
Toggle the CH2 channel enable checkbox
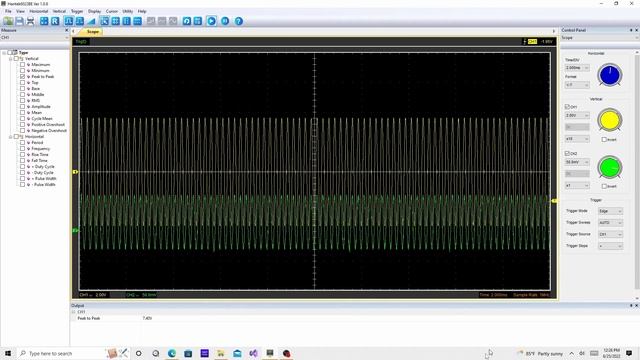tap(567, 153)
